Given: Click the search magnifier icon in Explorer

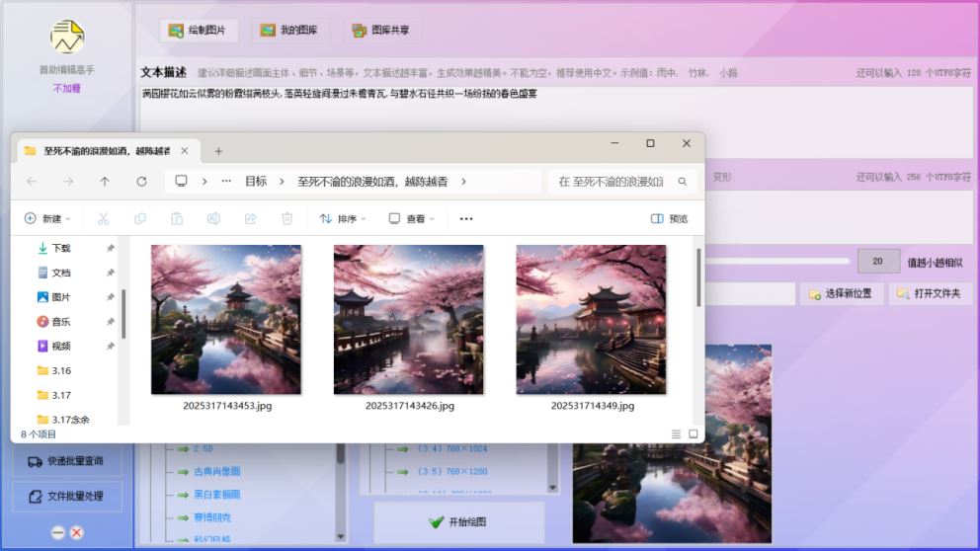Looking at the screenshot, I should (683, 181).
